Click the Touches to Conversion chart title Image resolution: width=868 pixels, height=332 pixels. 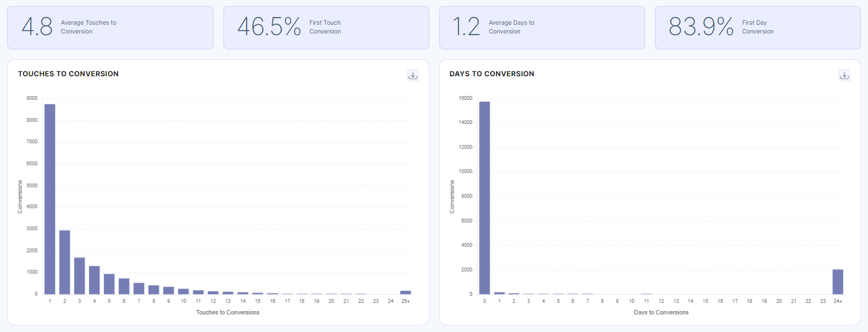(68, 74)
